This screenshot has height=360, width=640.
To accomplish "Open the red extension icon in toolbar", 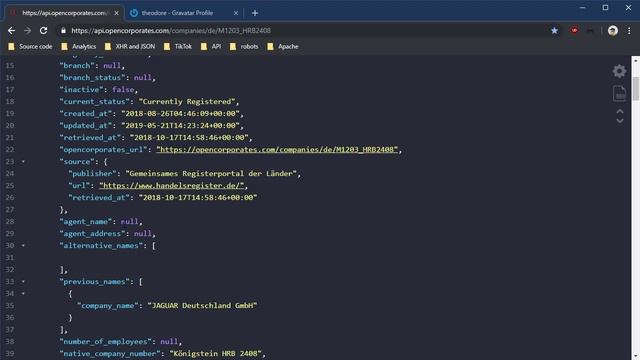I will coord(574,31).
